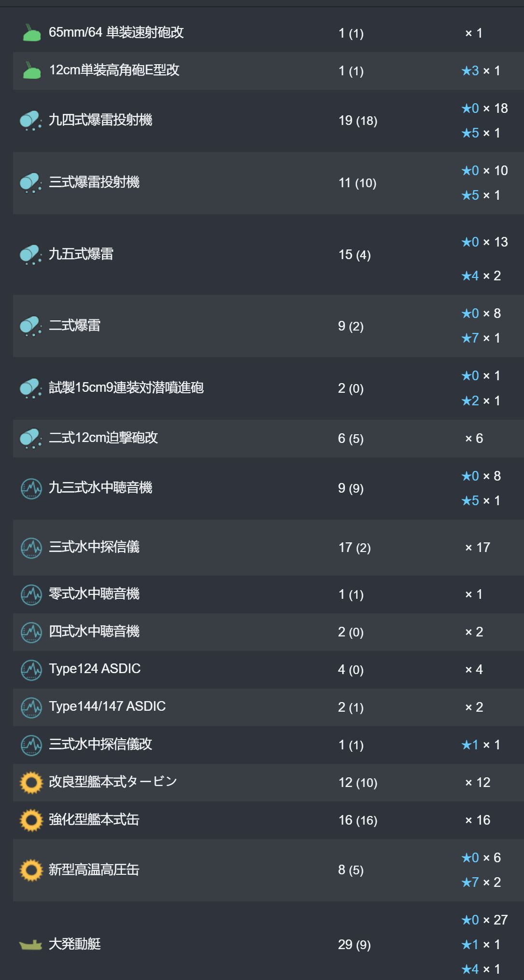Click the ★3 × 1 entry for 12cm単装高角砲E型改
Screen dimensions: 524x980
[x=481, y=71]
